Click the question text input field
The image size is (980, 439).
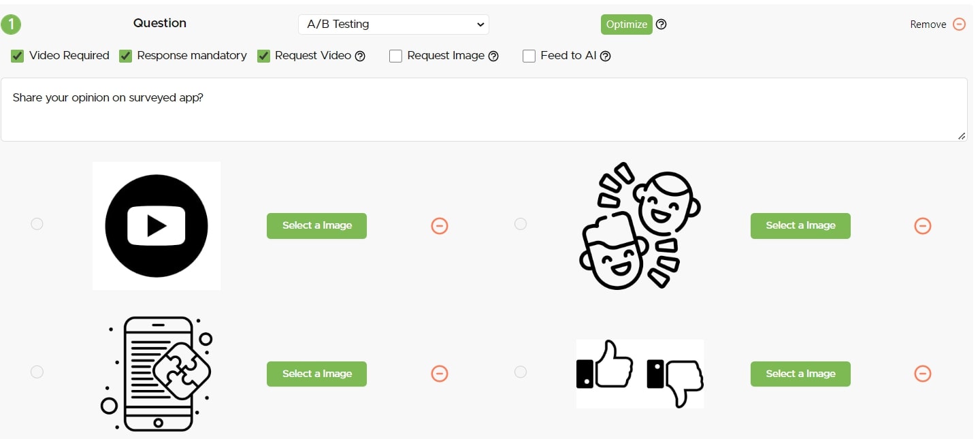(x=483, y=110)
